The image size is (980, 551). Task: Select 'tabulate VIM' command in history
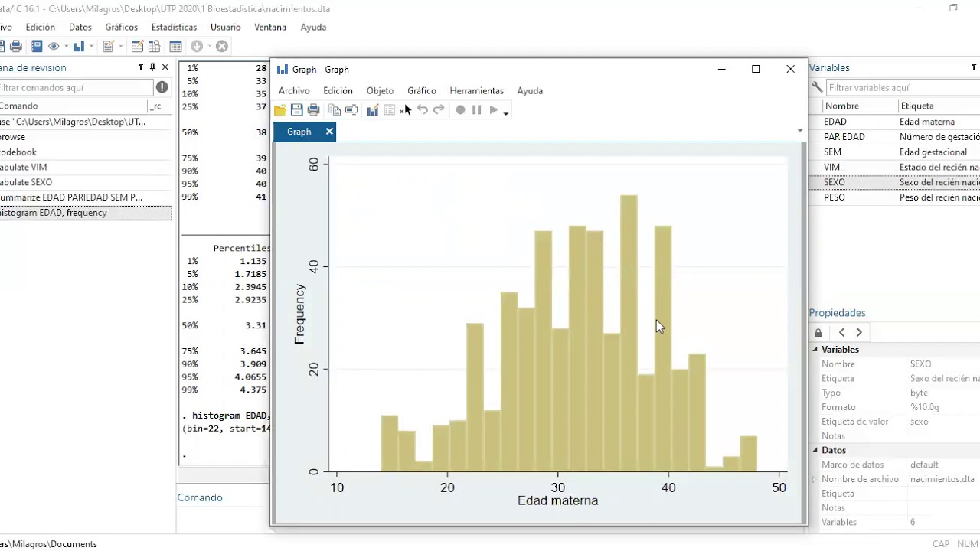pos(86,167)
